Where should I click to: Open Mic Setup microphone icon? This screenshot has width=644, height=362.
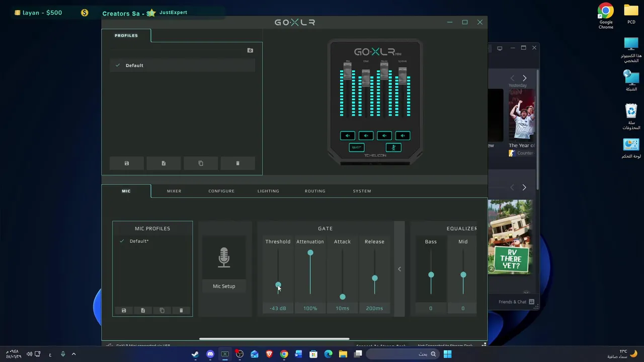[x=224, y=257]
